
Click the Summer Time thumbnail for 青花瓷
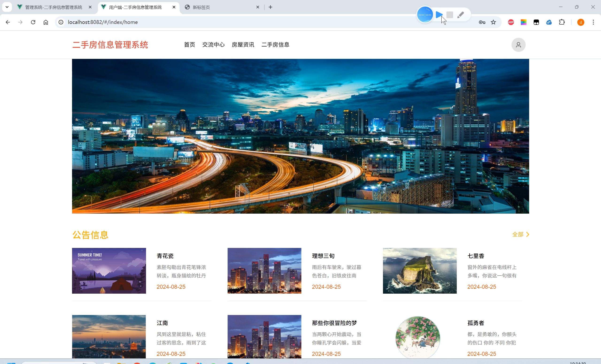click(109, 271)
